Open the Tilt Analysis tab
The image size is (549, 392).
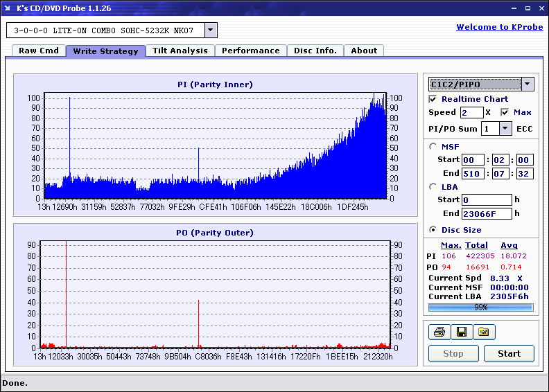tap(180, 51)
